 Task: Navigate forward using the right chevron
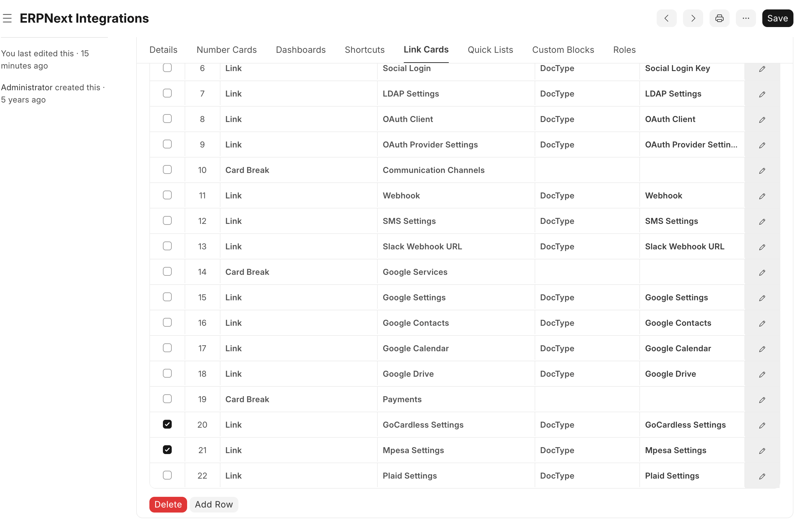[692, 18]
